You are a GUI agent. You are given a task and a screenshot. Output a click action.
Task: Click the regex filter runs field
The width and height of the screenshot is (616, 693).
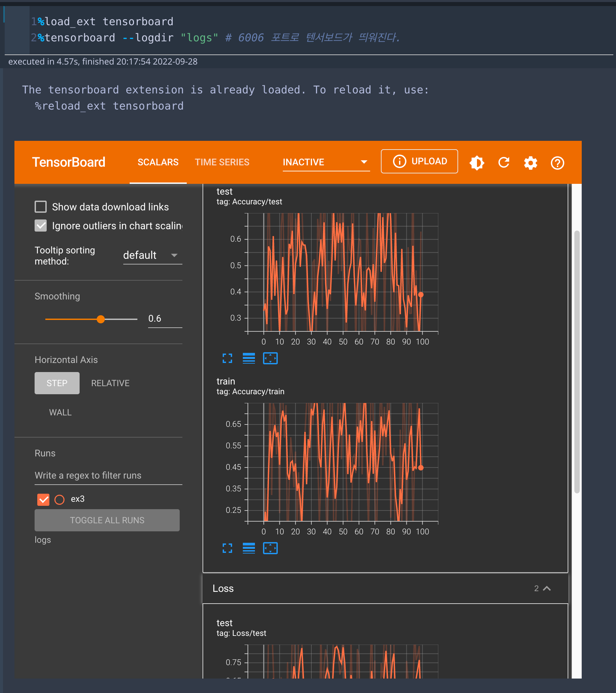pyautogui.click(x=108, y=475)
